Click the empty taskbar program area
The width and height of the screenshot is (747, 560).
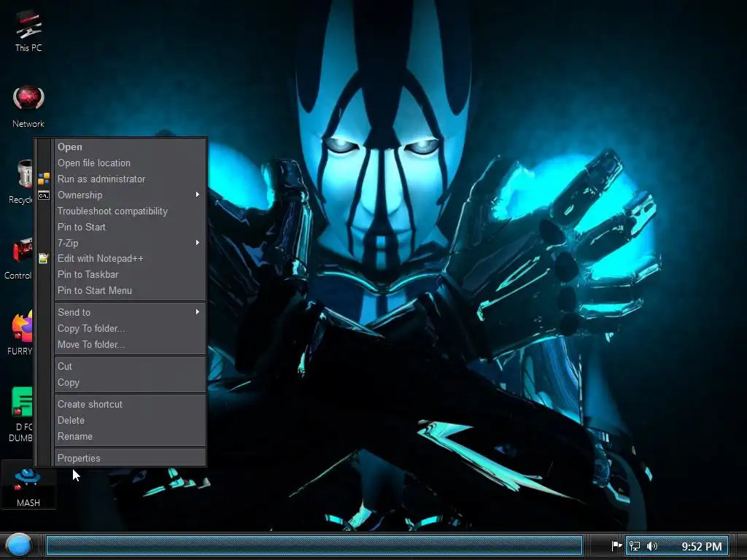coord(314,545)
